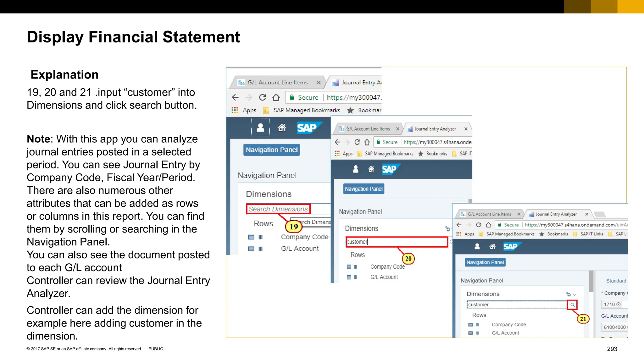Open the Apps grid in left window bookmarks bar
The width and height of the screenshot is (644, 362).
coord(235,110)
